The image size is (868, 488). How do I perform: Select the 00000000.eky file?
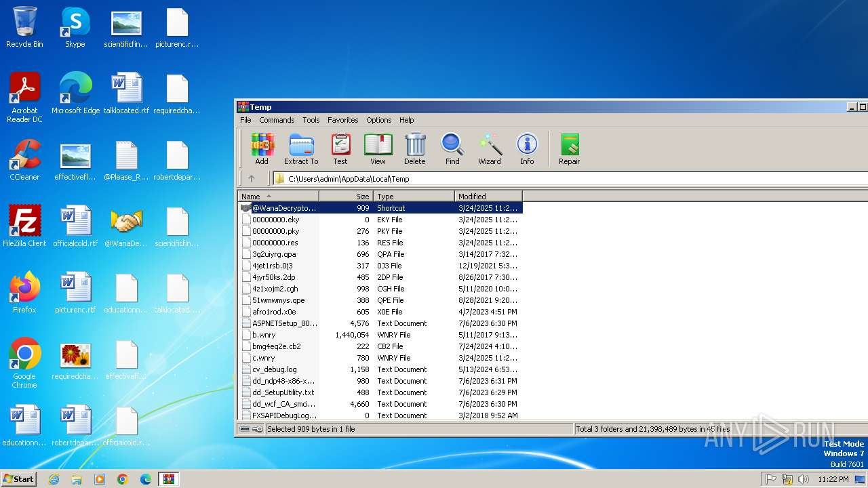380,220
